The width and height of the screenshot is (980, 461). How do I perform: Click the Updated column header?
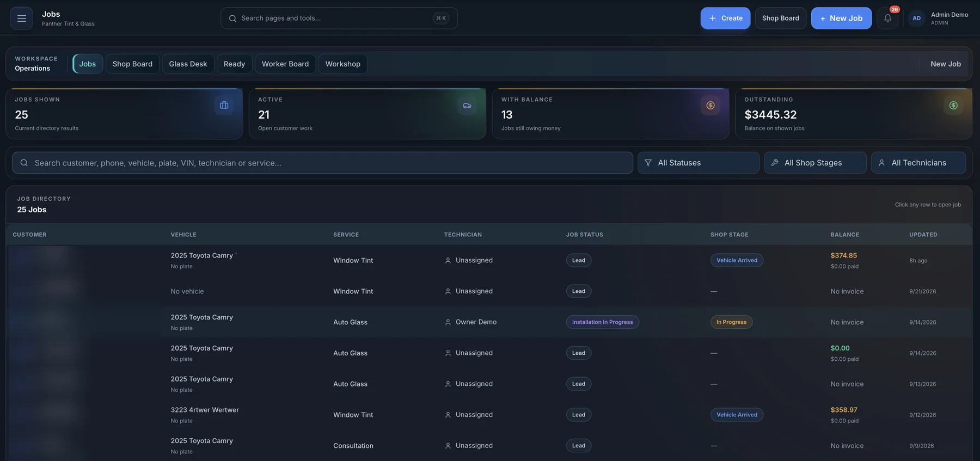(x=923, y=235)
